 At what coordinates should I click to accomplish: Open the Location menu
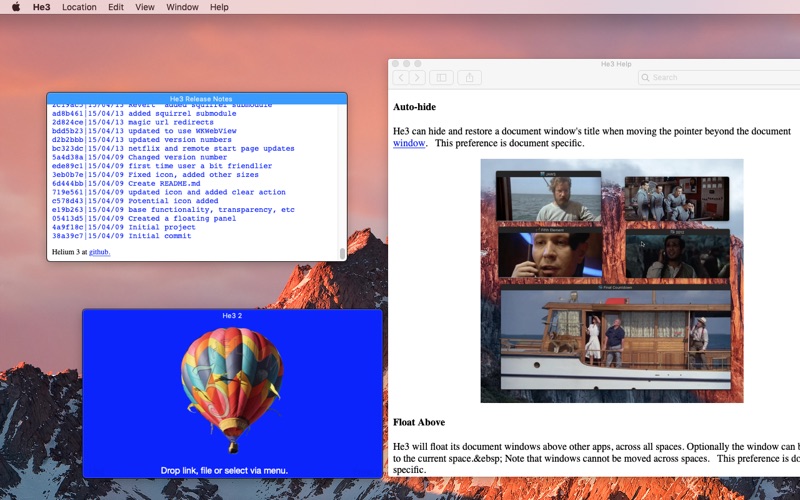point(79,7)
